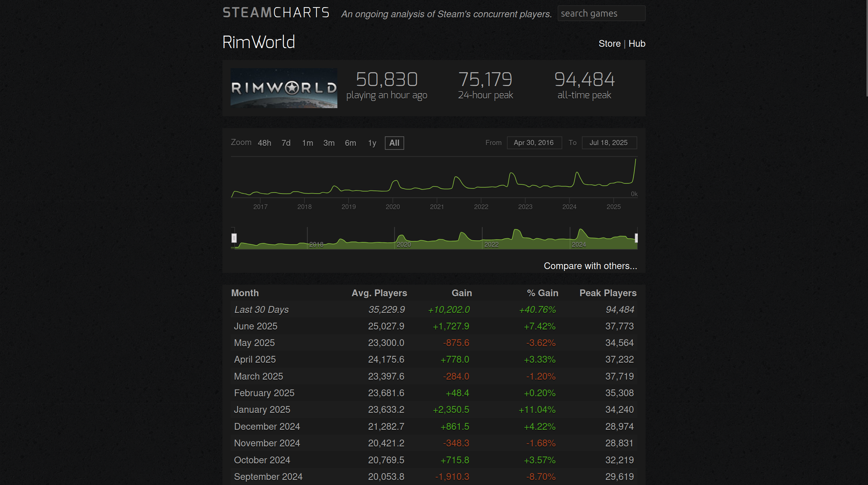Click the -875.6 gain value

[x=456, y=343]
